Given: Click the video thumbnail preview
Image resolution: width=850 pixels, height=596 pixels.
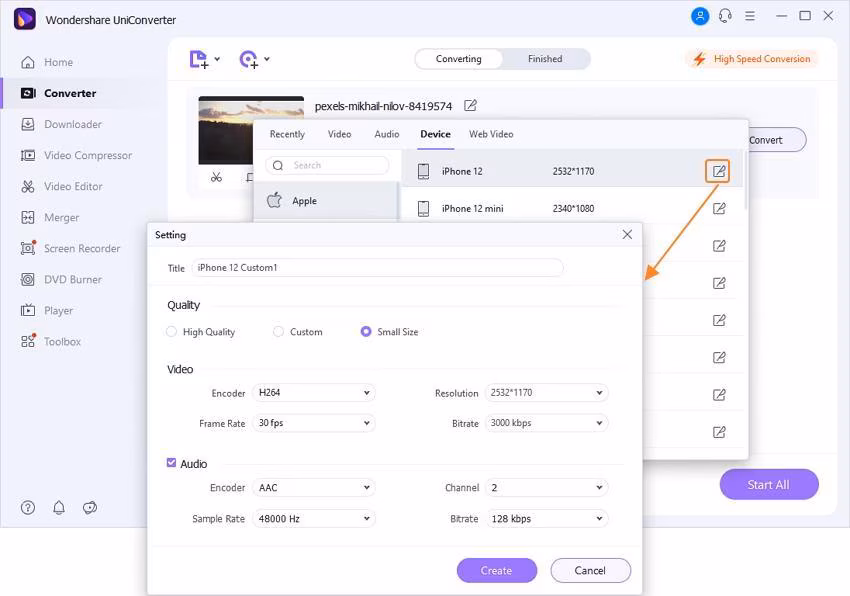Looking at the screenshot, I should tap(251, 130).
